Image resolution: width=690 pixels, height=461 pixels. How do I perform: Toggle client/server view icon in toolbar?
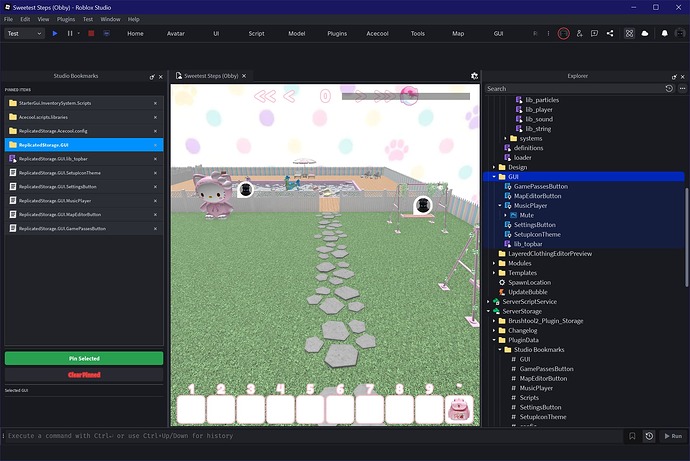click(106, 33)
